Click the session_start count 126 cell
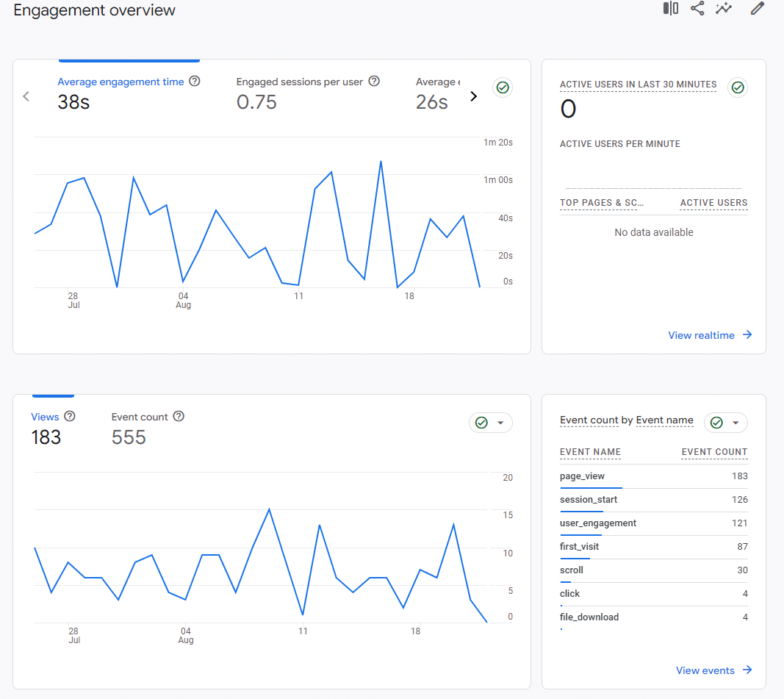This screenshot has width=784, height=699. point(739,500)
